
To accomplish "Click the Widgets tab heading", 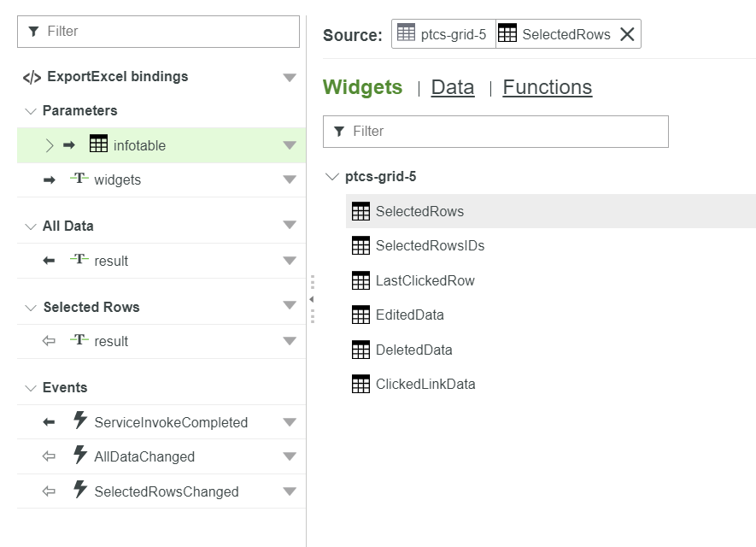I will point(362,86).
